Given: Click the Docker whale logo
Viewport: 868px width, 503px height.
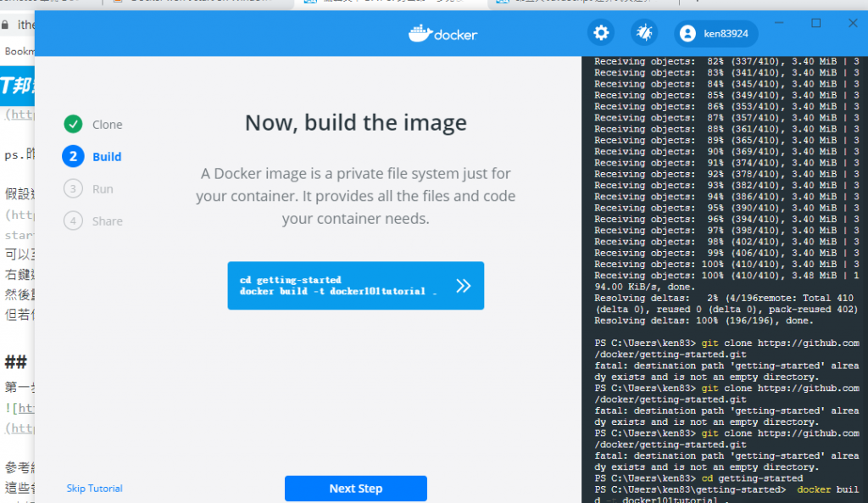Looking at the screenshot, I should 442,34.
